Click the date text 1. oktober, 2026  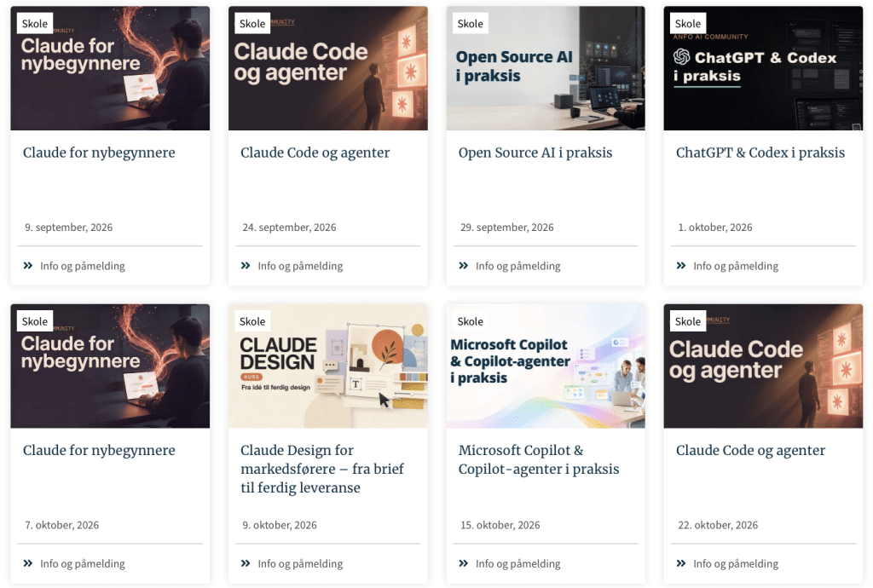715,228
